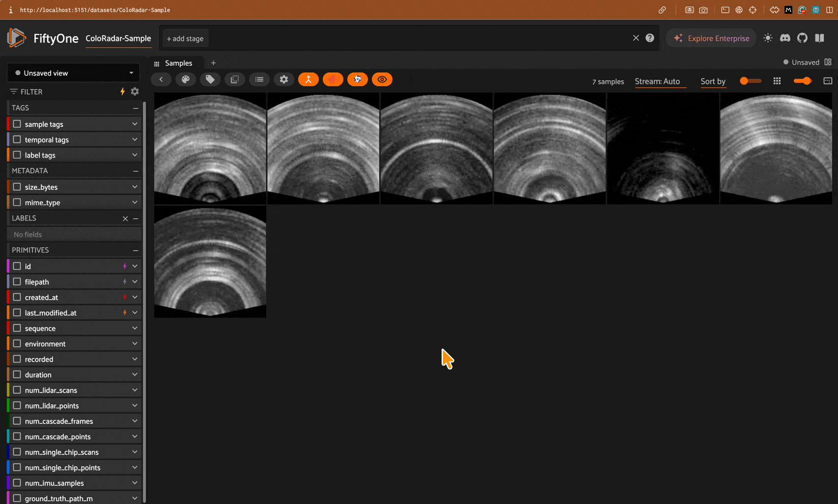Add a new panel tab with plus
This screenshot has width=838, height=504.
click(x=213, y=63)
